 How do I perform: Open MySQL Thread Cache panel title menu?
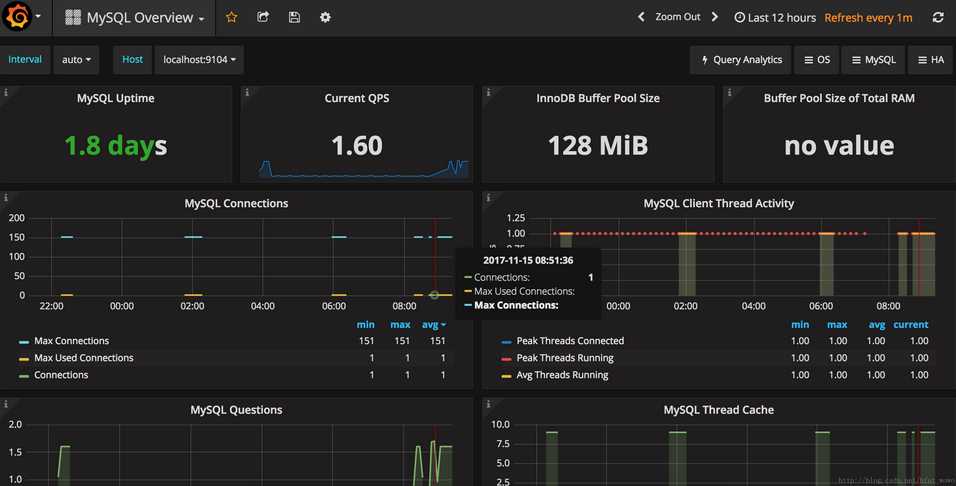click(x=718, y=410)
